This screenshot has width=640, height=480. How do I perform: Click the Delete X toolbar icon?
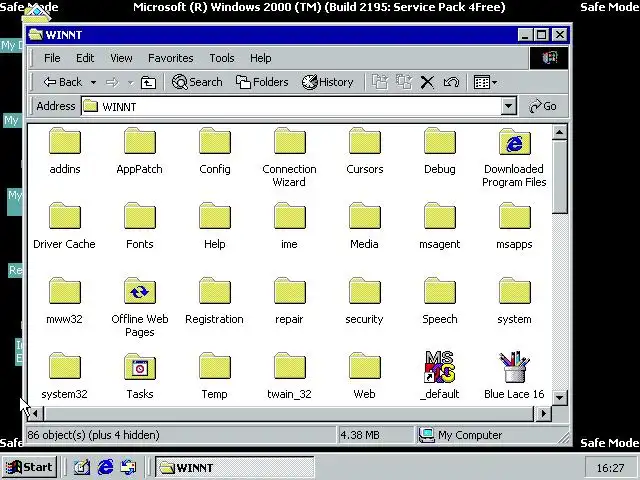[427, 82]
